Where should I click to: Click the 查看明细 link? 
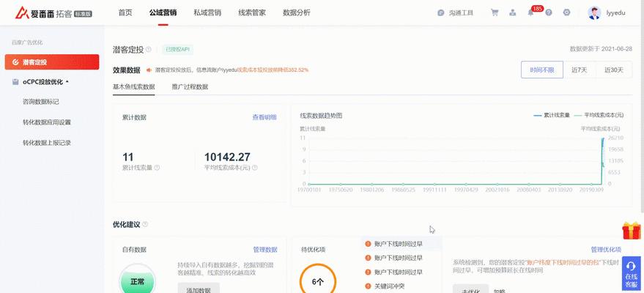[264, 117]
